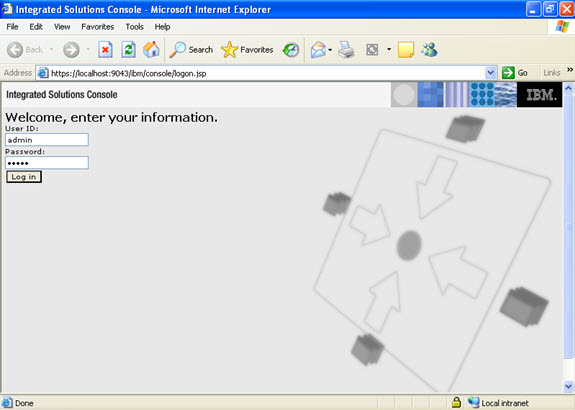Click the Mail envelope icon

pos(318,50)
